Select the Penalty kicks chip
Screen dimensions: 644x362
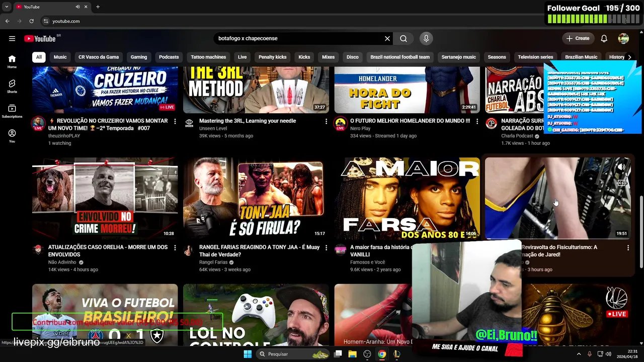[x=273, y=57]
